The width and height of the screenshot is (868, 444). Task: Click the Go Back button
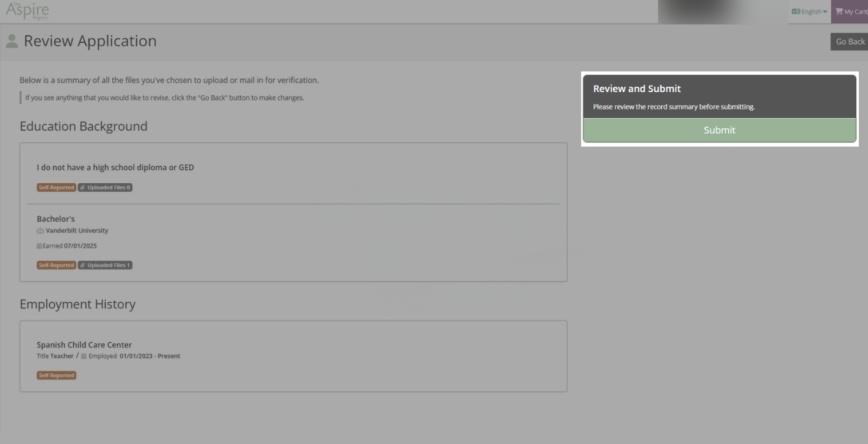pyautogui.click(x=850, y=42)
